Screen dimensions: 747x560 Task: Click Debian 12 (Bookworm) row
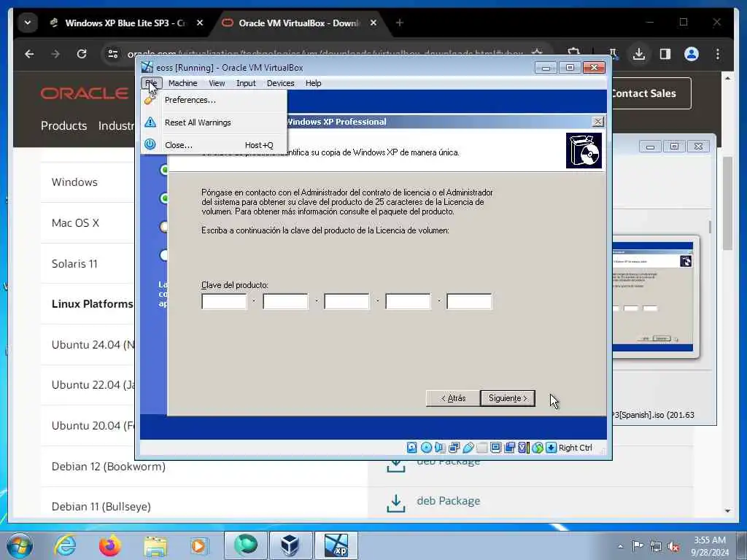(109, 466)
